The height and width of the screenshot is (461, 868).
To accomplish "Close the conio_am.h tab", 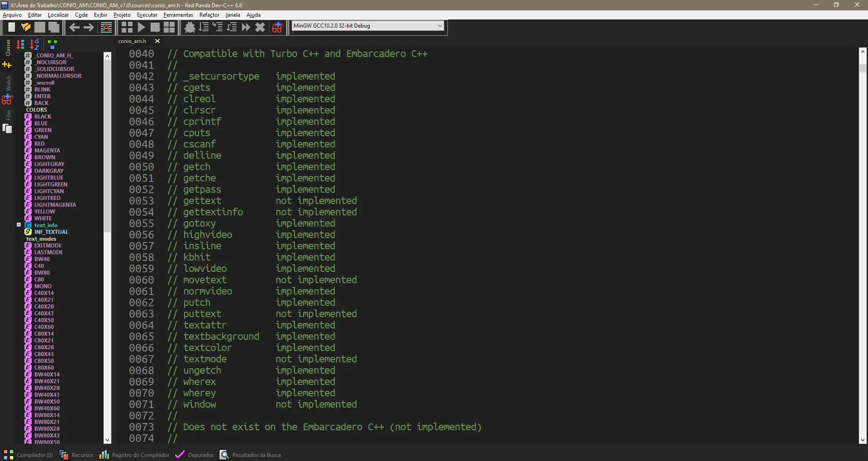I will coord(157,41).
